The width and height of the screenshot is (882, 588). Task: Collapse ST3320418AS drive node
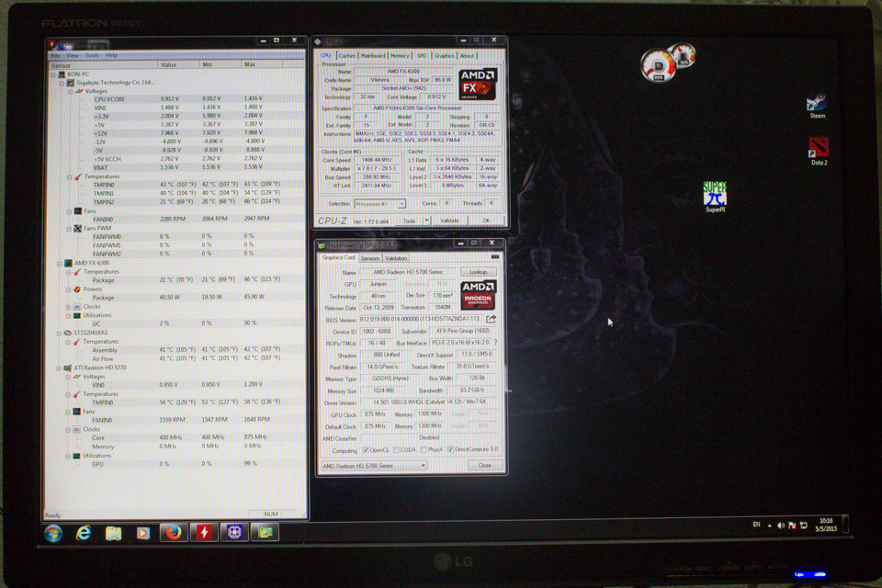coord(59,334)
